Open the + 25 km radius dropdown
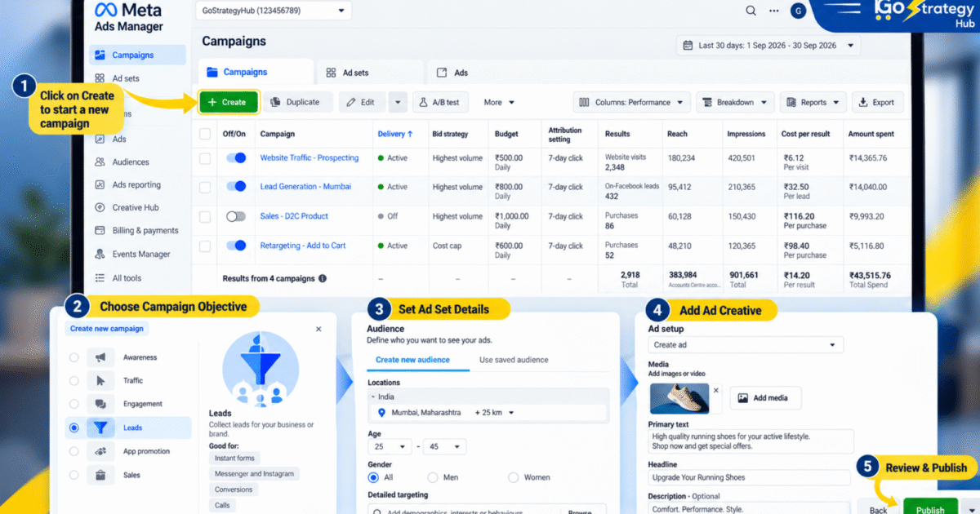Screen dimensions: 980x514 495,413
